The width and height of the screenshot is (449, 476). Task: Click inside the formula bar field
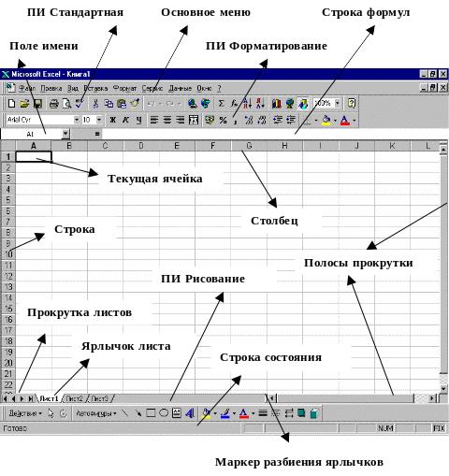click(x=274, y=134)
